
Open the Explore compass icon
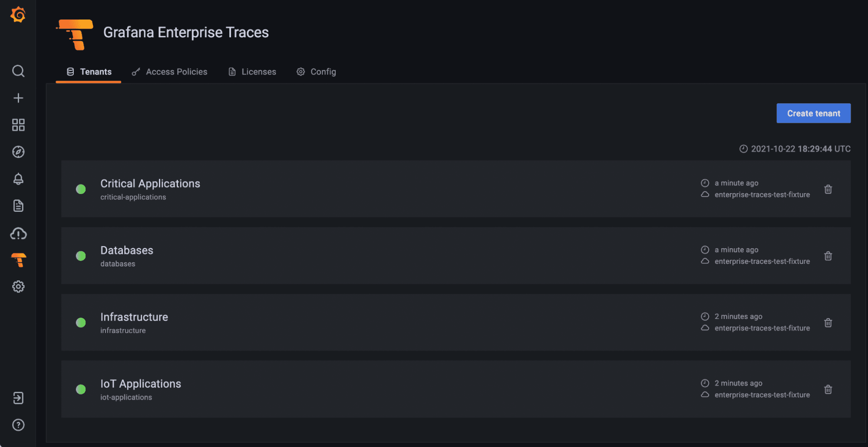pyautogui.click(x=18, y=152)
